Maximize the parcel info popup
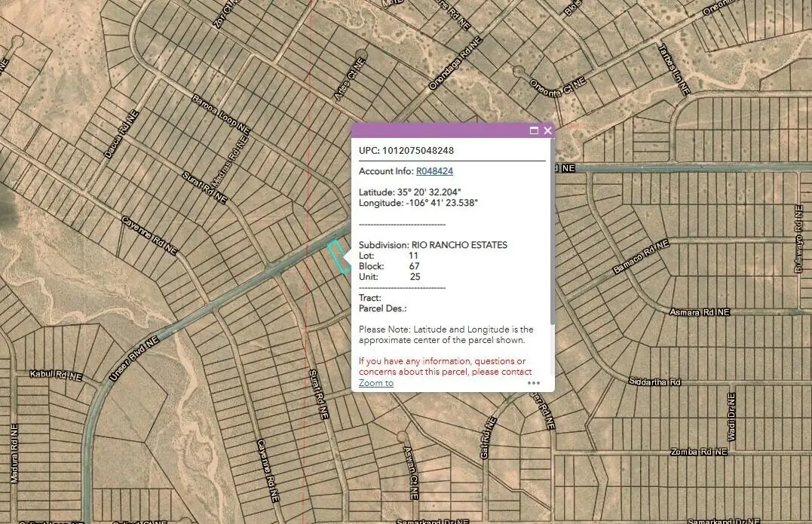 pos(534,130)
